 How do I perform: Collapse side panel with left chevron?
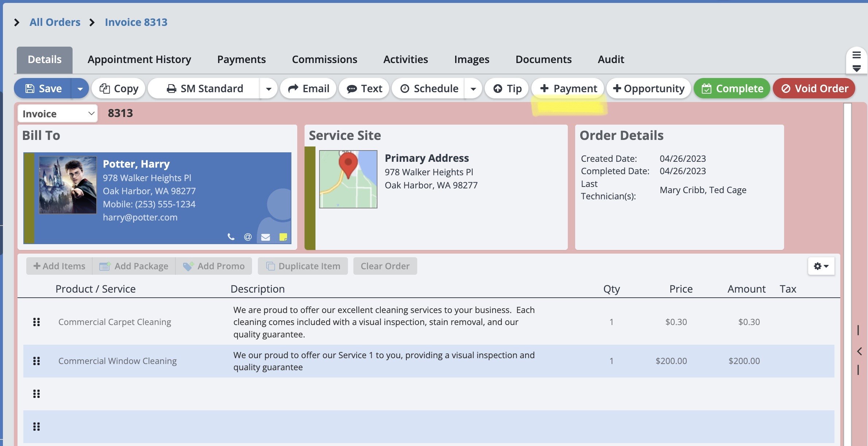[x=859, y=351]
